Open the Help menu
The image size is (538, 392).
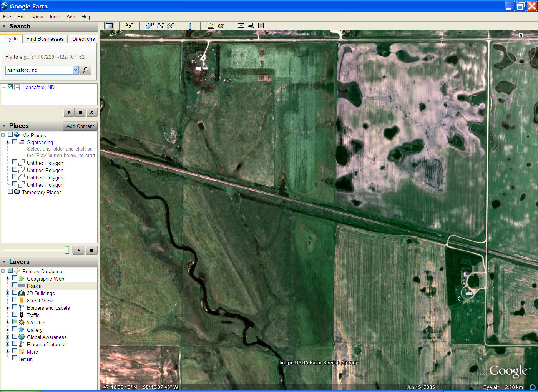pos(86,17)
